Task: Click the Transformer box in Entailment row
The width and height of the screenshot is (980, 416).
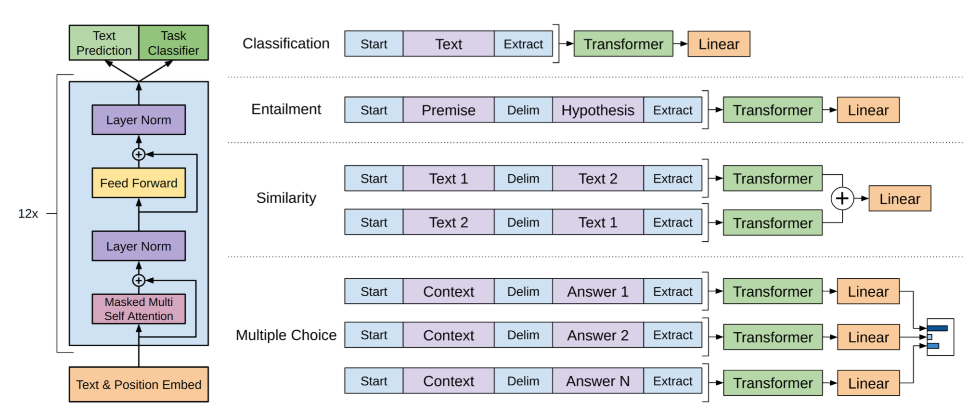Action: click(773, 110)
